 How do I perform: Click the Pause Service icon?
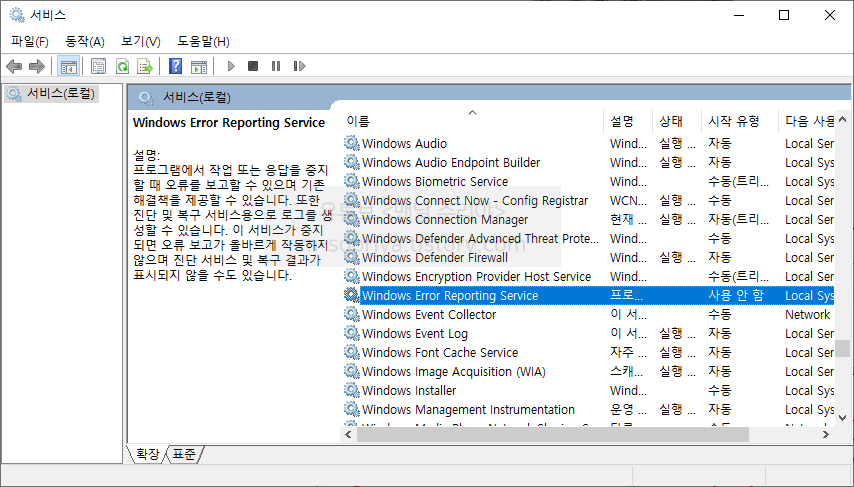click(x=276, y=66)
